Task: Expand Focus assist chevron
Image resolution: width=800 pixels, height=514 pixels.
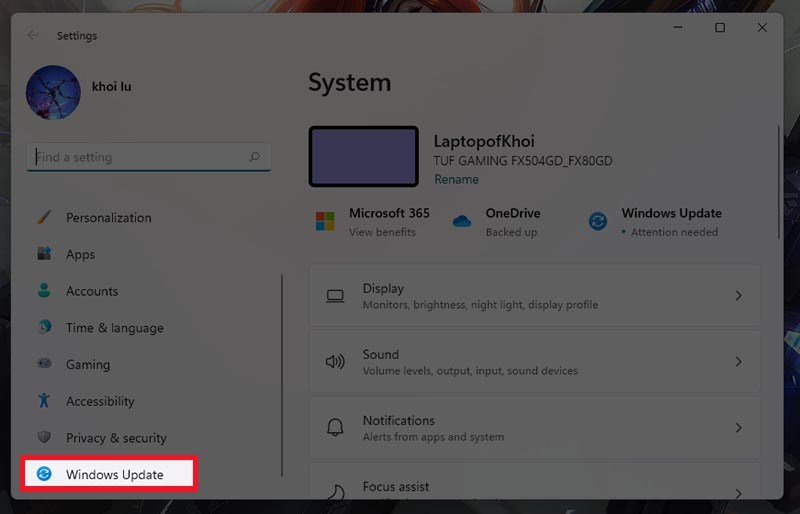Action: (738, 493)
